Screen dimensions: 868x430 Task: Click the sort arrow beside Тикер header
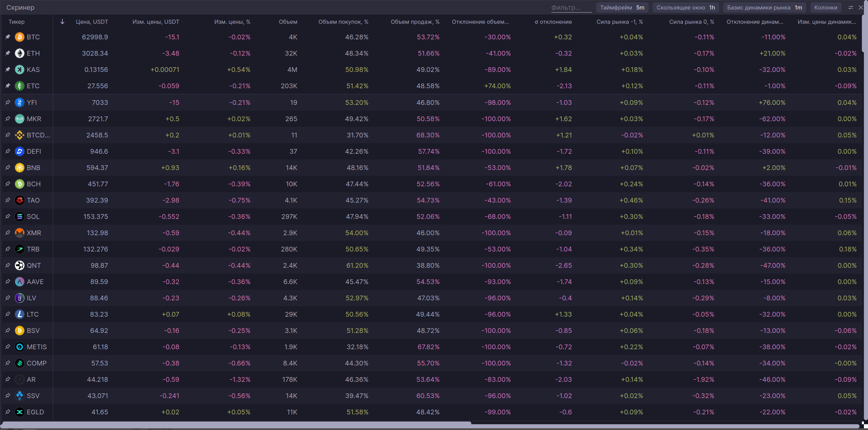(x=62, y=22)
